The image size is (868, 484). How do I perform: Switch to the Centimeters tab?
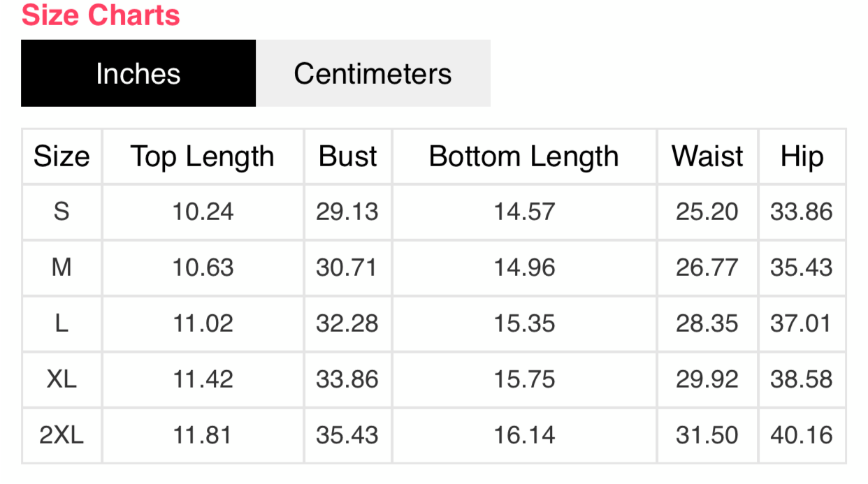372,73
